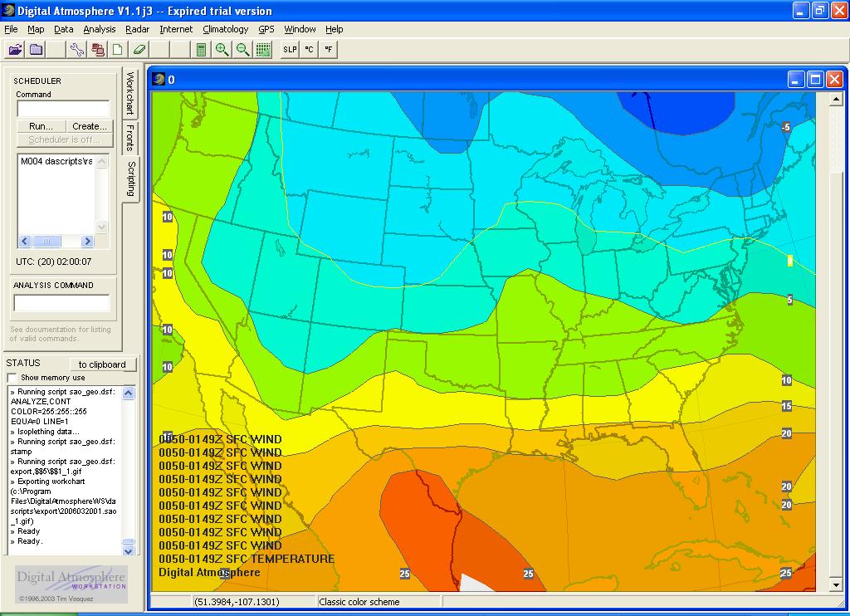Click the Digital Atmosphere Workstation logo

tap(71, 584)
